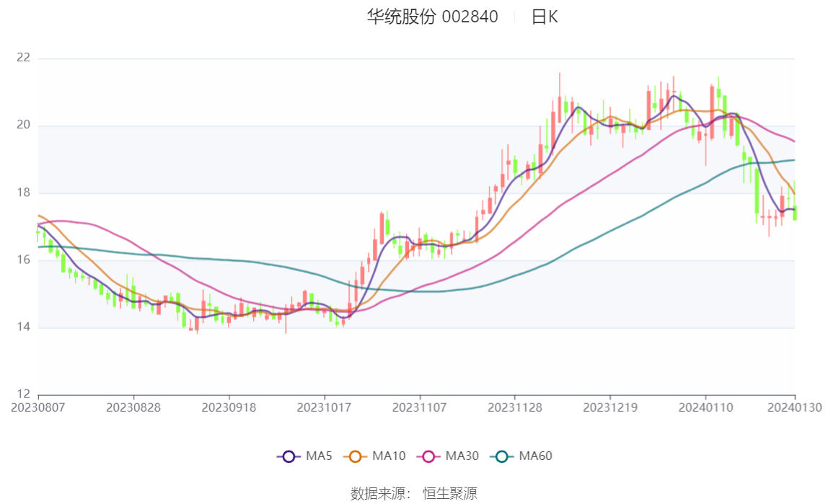828x504 pixels.
Task: Select the 日K chart title label
Action: [x=545, y=17]
